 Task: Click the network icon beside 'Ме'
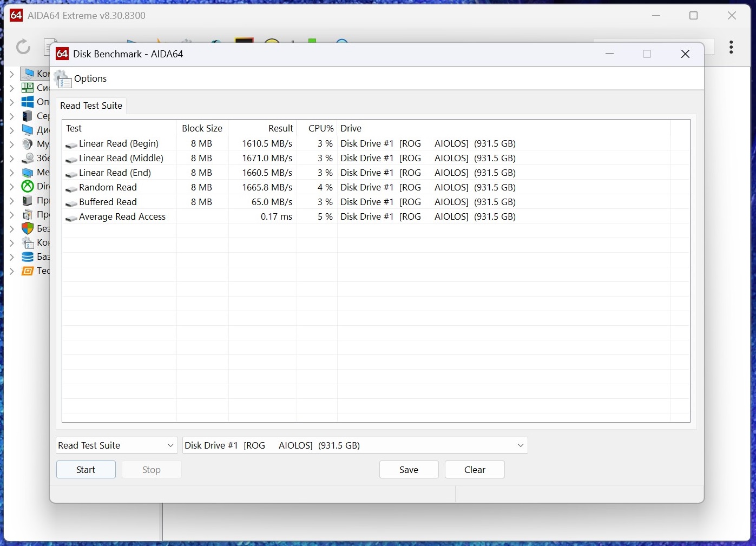click(x=28, y=172)
